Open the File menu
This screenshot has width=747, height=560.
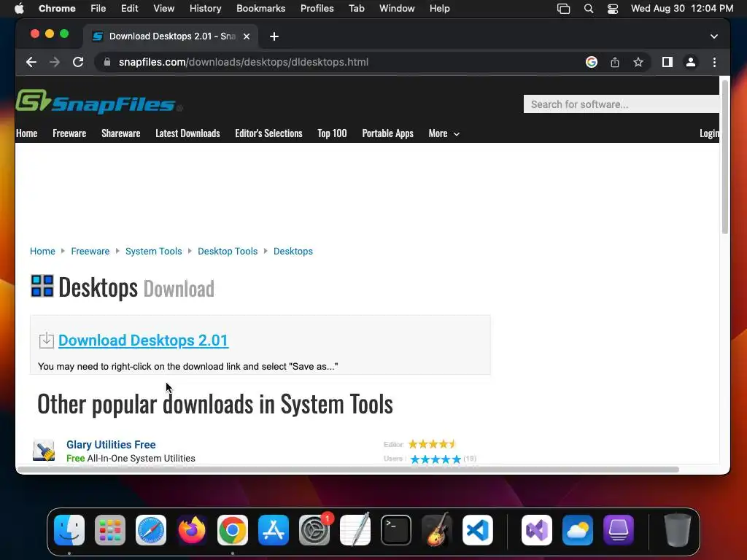98,9
